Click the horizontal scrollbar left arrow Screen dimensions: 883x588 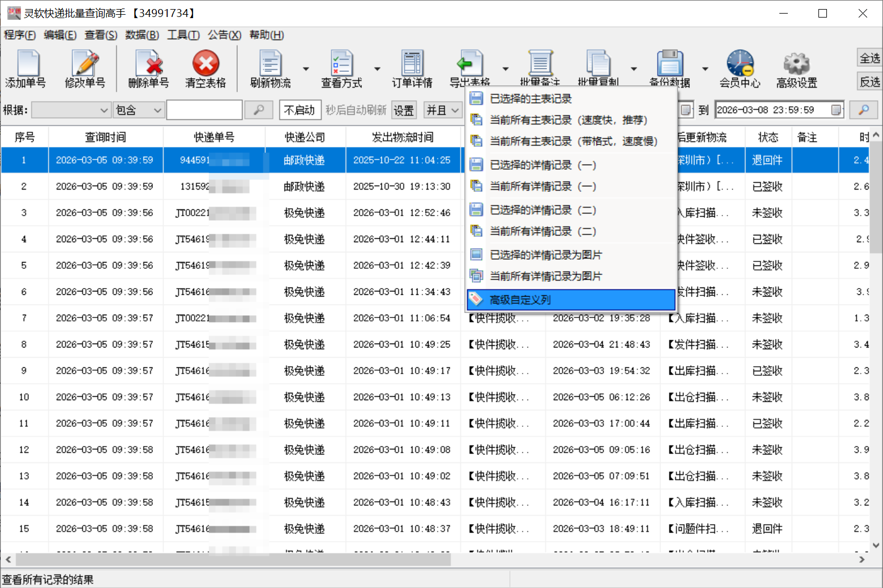(8, 560)
